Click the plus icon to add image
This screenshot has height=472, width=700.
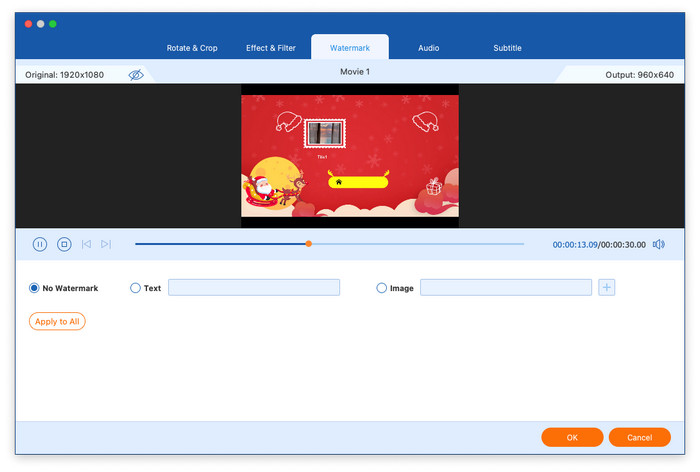[607, 288]
